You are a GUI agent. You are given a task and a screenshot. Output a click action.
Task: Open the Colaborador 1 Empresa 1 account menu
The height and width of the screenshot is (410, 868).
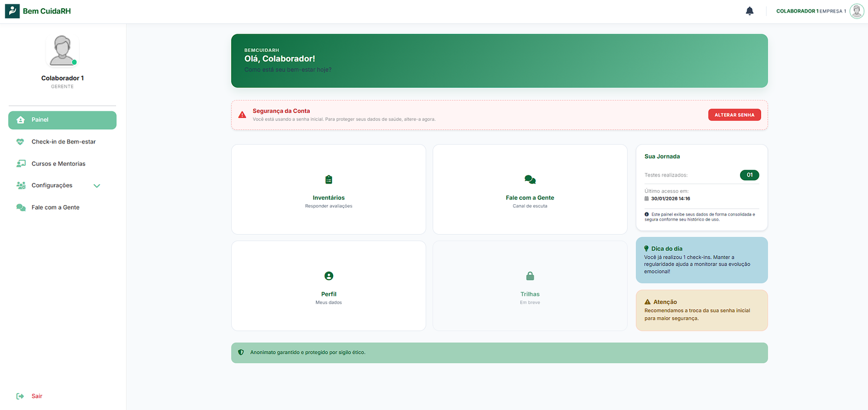[810, 11]
